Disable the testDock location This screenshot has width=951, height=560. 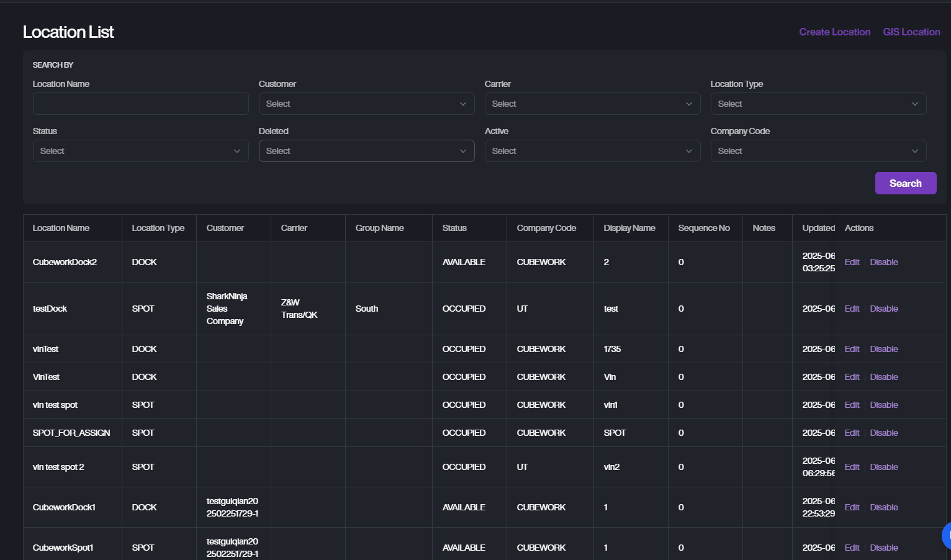pos(884,309)
